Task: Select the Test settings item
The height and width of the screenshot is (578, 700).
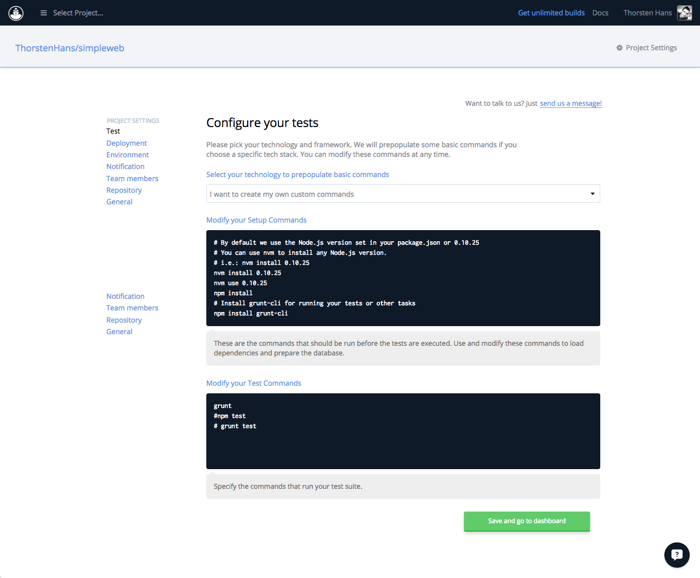Action: pyautogui.click(x=113, y=131)
